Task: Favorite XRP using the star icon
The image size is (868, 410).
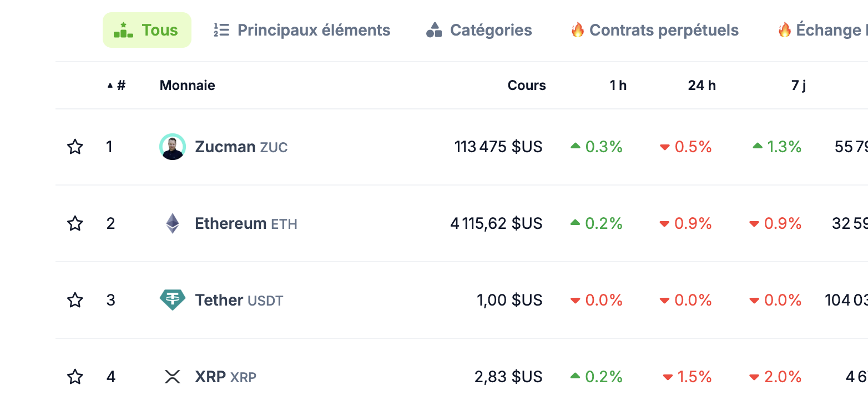Action: click(x=75, y=377)
